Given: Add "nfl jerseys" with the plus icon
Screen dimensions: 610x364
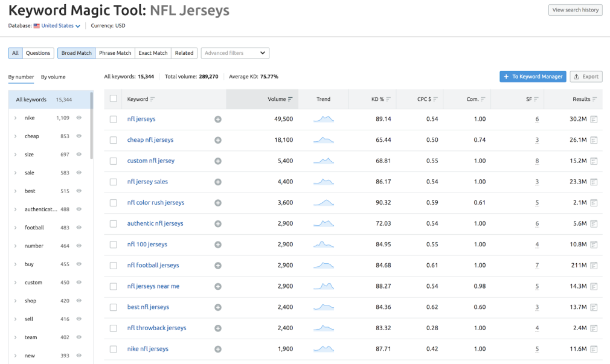Looking at the screenshot, I should tap(217, 119).
